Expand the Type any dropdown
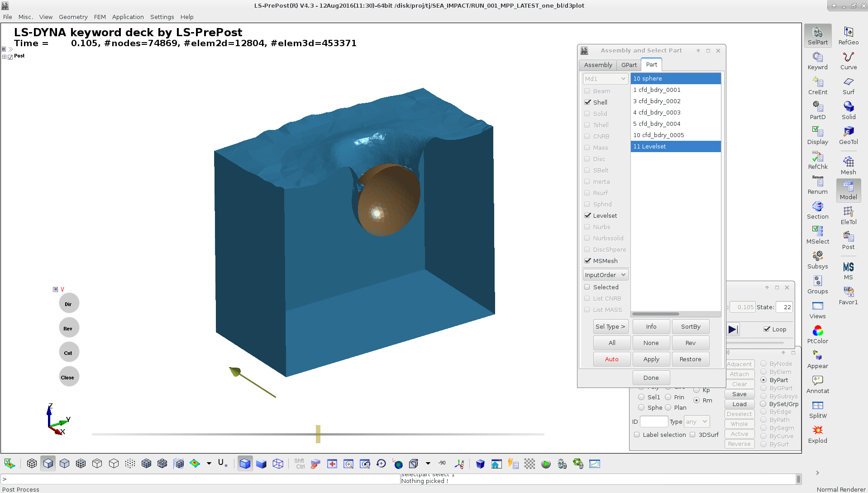 click(696, 421)
